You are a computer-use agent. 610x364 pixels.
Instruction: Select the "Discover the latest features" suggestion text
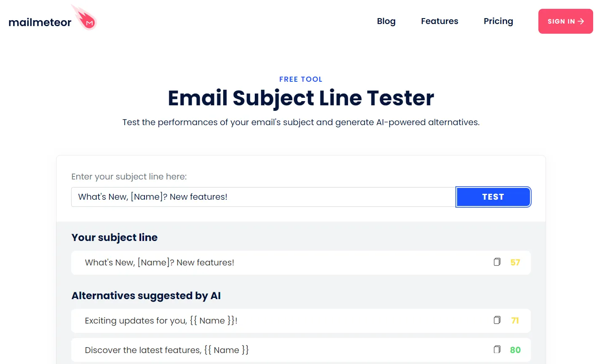(x=167, y=350)
